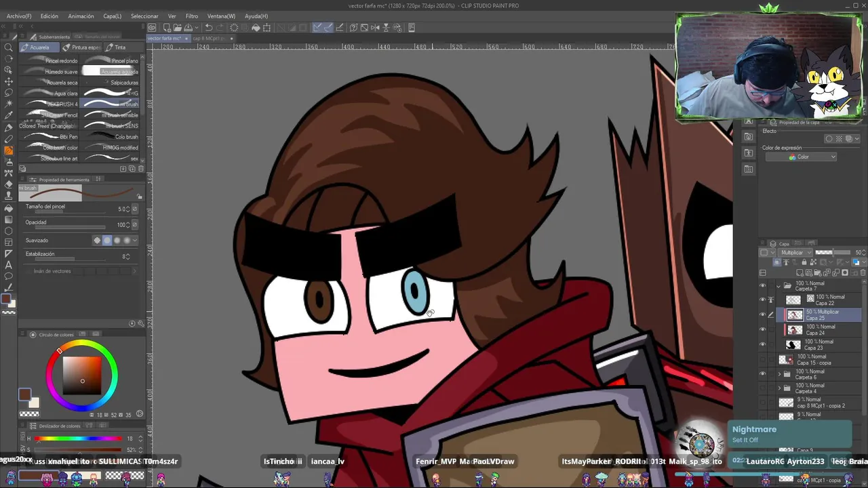This screenshot has width=868, height=488.
Task: Click the Flip horizontal icon in command bar
Action: point(375,28)
